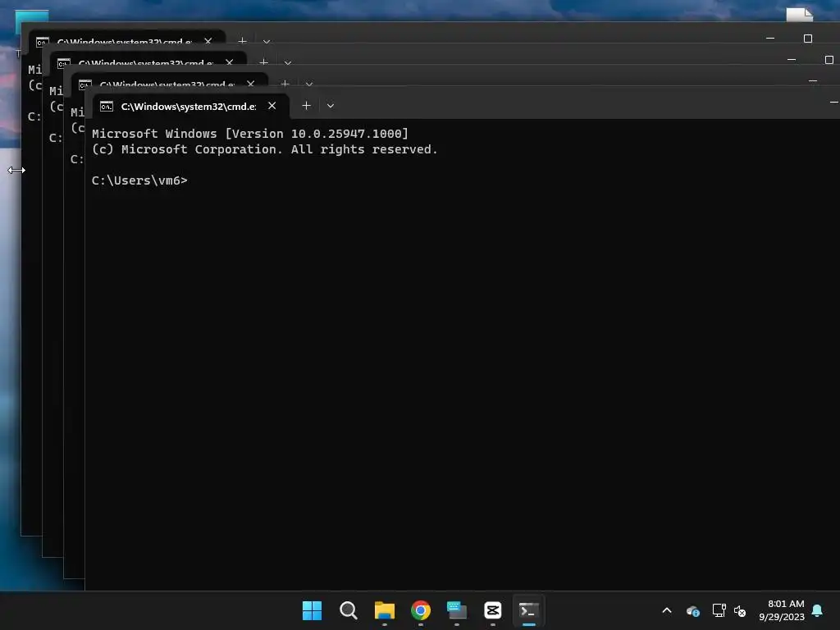Click the cmd icon on the front-most terminal tab

[x=107, y=106]
